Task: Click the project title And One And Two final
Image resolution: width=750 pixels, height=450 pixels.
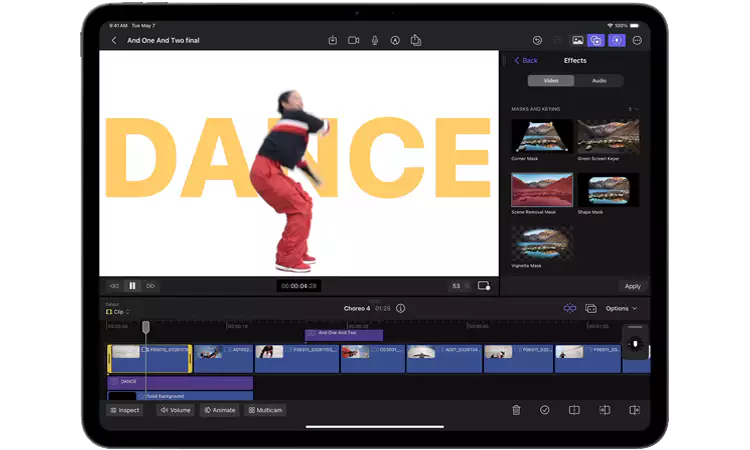Action: (x=163, y=41)
